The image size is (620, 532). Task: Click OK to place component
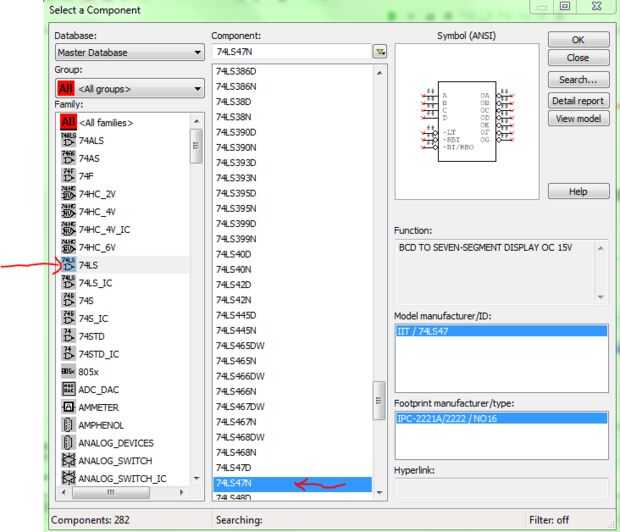coord(578,40)
